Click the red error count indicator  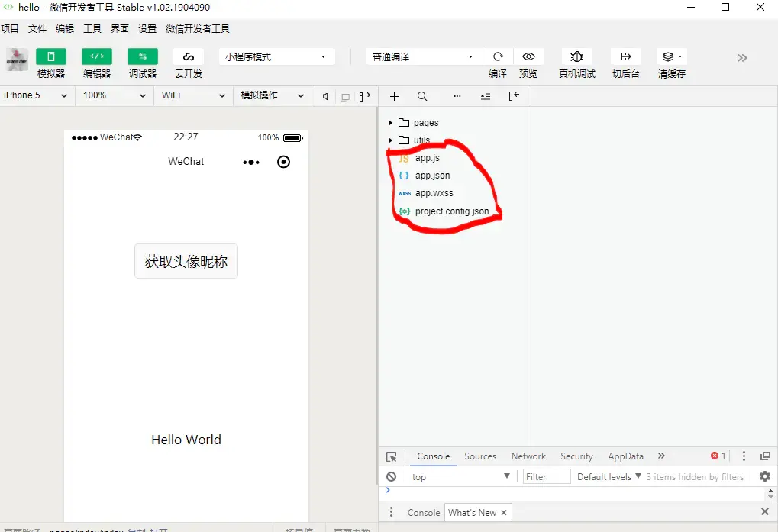click(x=718, y=456)
